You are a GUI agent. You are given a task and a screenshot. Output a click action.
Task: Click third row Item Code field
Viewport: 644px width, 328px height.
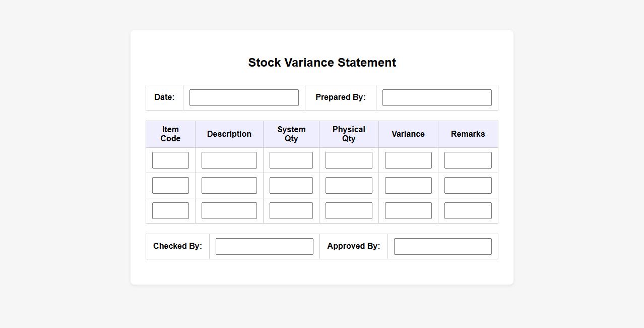(170, 210)
